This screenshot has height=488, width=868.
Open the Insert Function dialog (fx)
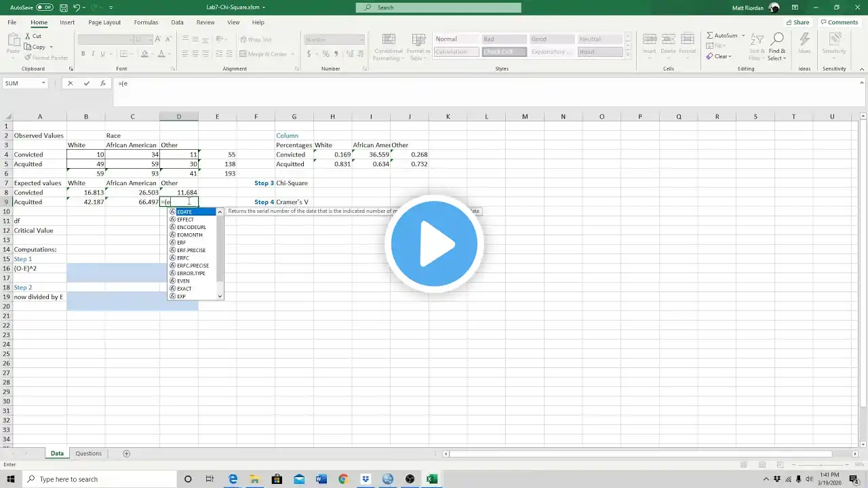[102, 83]
